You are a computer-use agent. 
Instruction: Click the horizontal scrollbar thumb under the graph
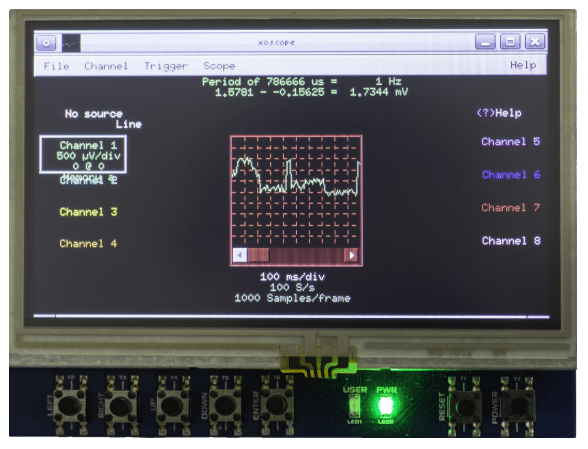[258, 255]
